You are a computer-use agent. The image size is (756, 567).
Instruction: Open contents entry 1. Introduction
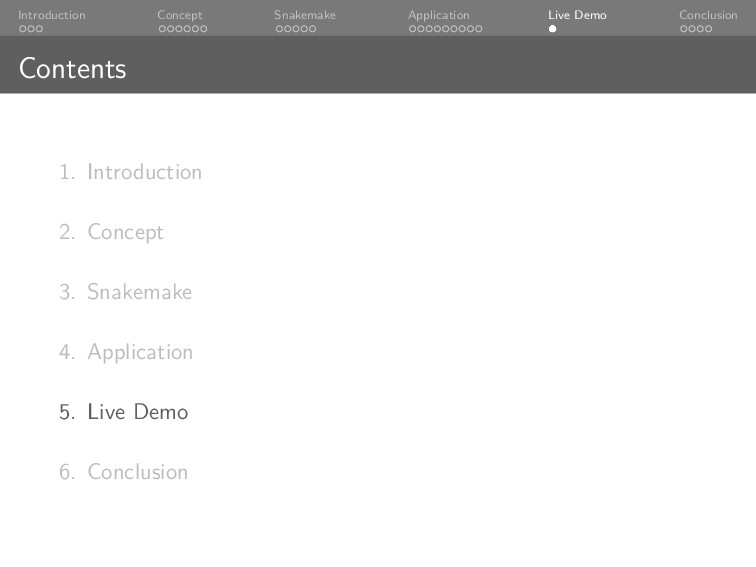tap(144, 172)
